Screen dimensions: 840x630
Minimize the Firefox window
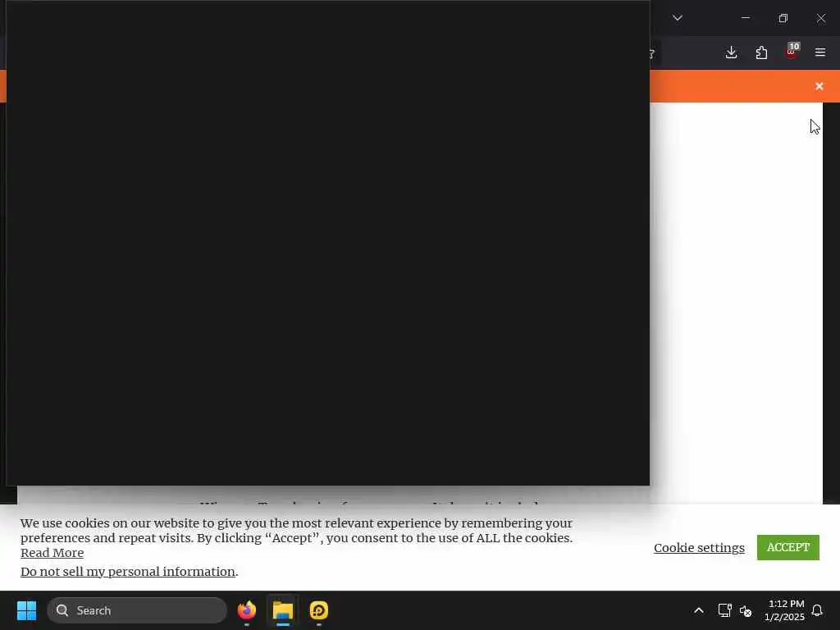[745, 18]
